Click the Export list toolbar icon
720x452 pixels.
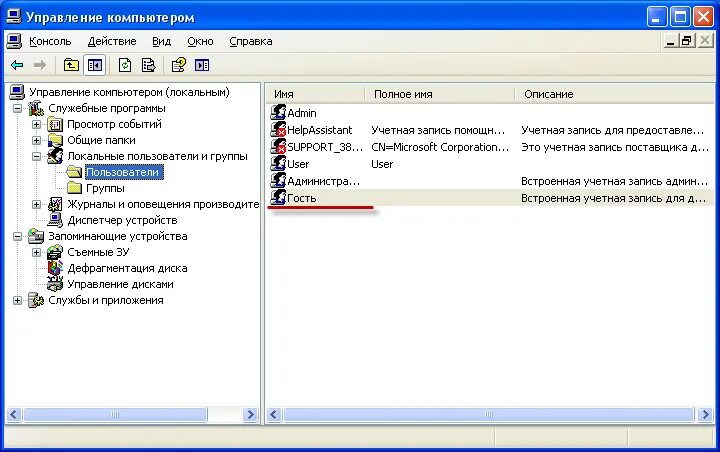click(x=148, y=65)
